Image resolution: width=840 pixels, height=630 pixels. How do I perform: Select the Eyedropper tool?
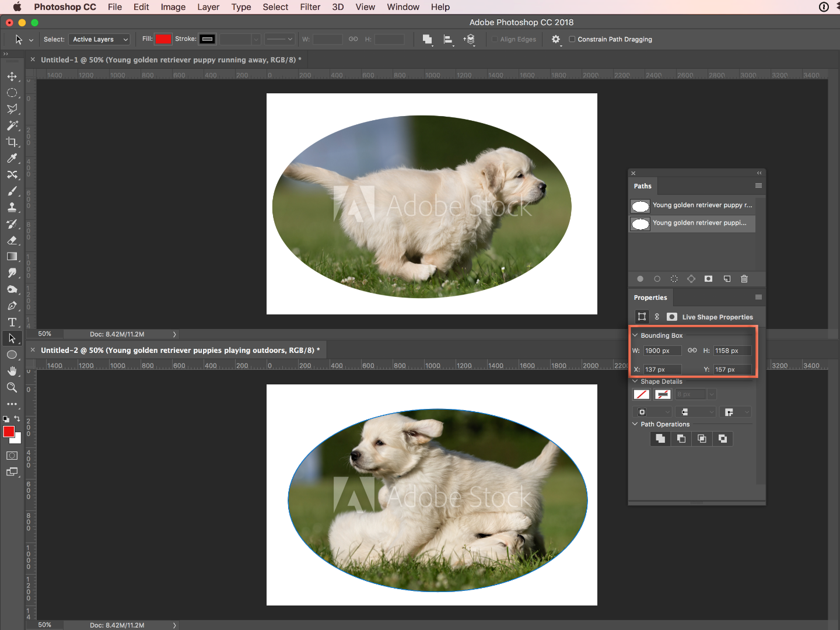pos(12,158)
